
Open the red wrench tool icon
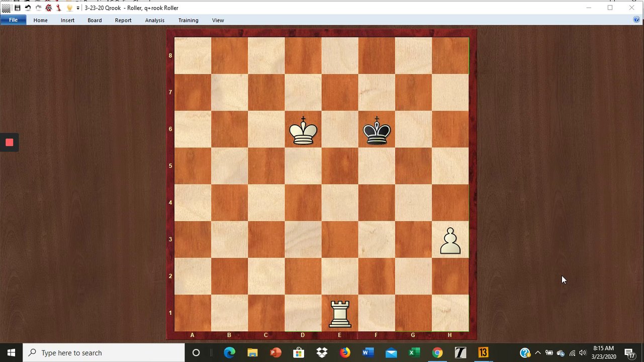coord(58,8)
